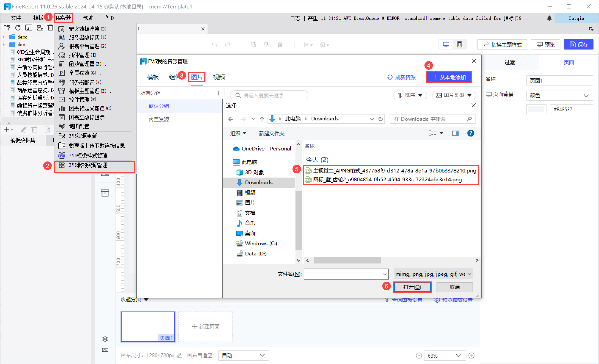Image resolution: width=599 pixels, height=364 pixels.
Task: Expand the path bar history dropdown arrow
Action: tap(372, 119)
